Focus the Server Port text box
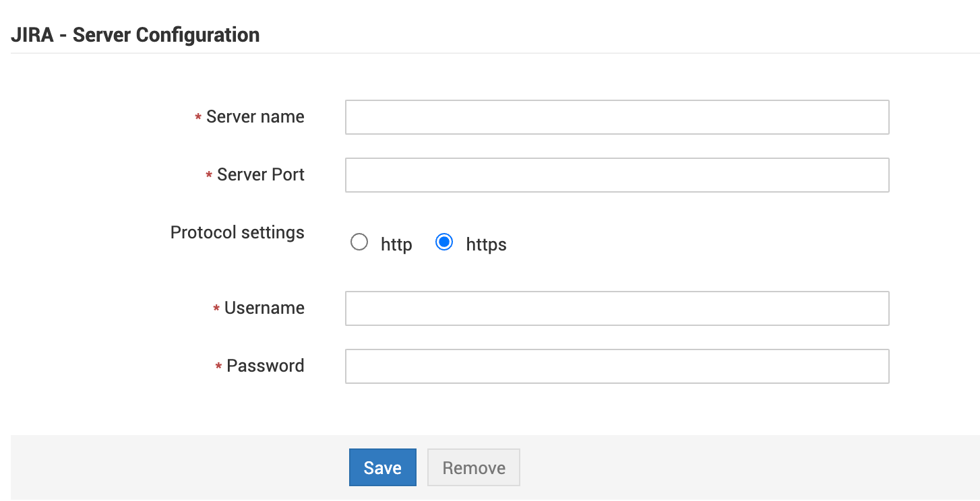This screenshot has height=501, width=980. (x=617, y=175)
